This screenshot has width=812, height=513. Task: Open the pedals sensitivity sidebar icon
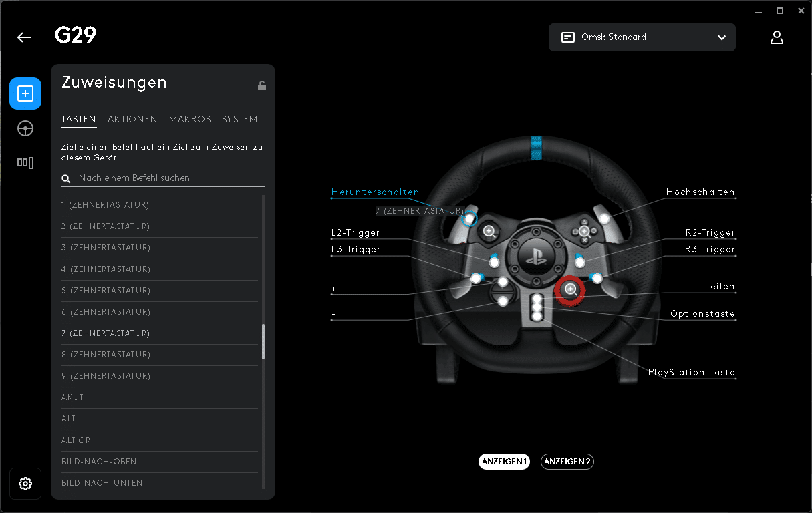click(x=25, y=162)
